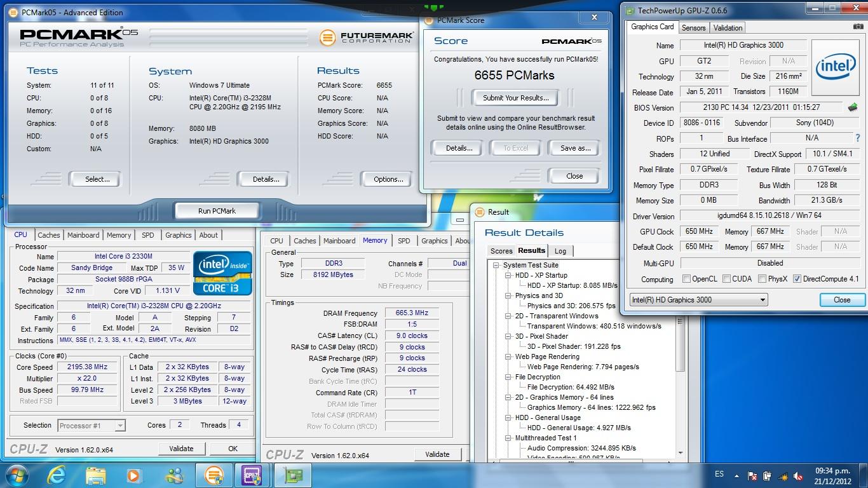This screenshot has width=868, height=488.
Task: Open the About tab in the left CPU-Z window
Action: 208,235
